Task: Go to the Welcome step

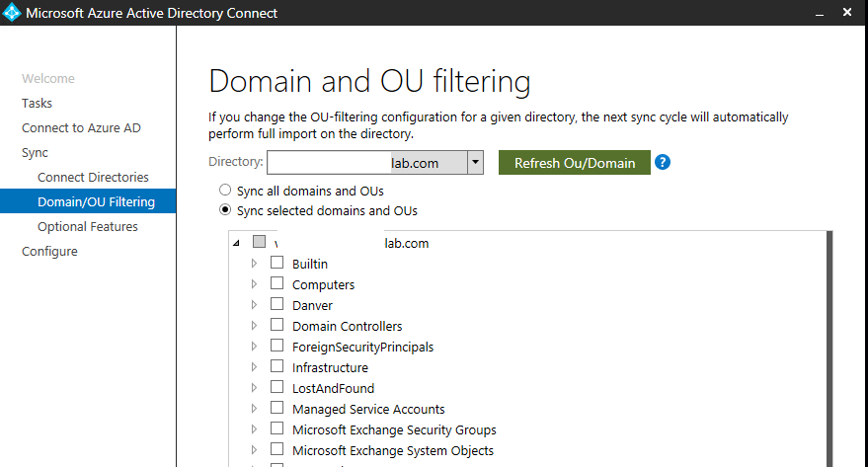Action: coord(48,79)
